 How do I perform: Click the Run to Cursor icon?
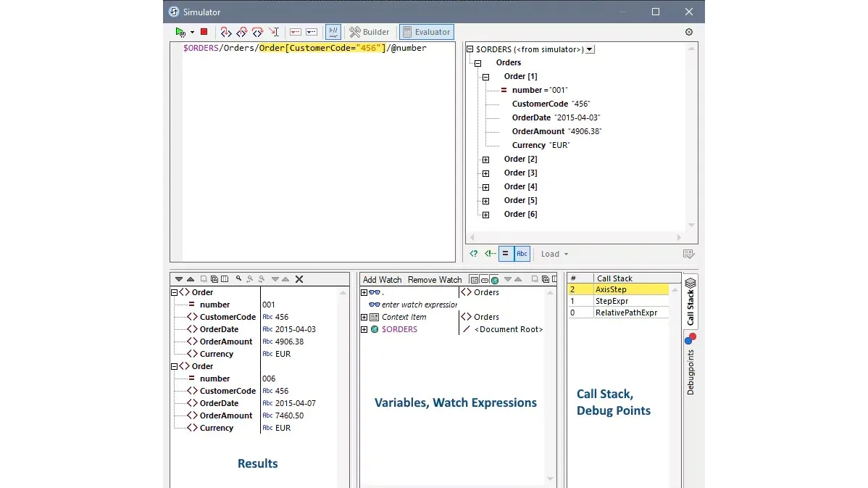[275, 31]
